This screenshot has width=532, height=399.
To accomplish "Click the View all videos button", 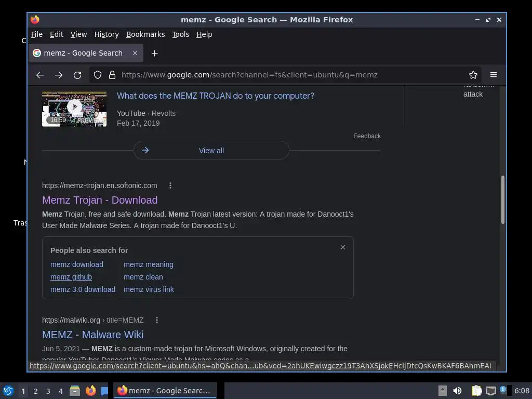I will (211, 150).
